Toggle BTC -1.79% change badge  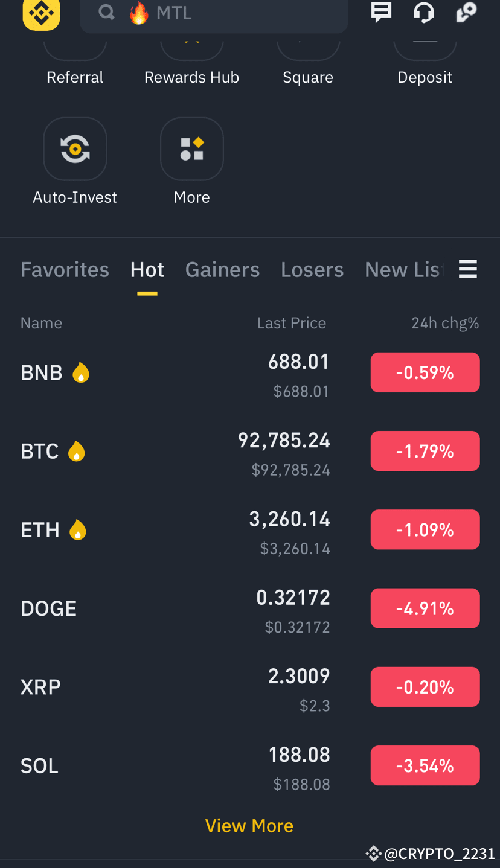click(x=425, y=451)
